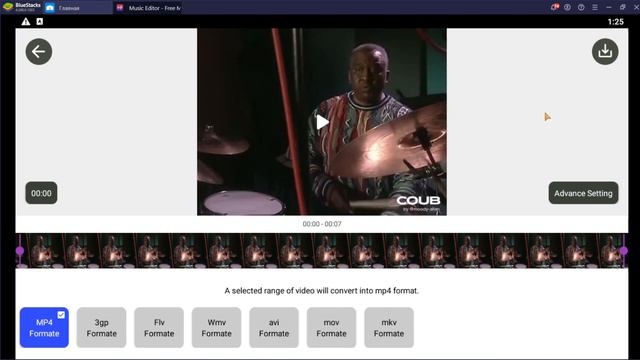Select mkv Formate option

tap(389, 328)
